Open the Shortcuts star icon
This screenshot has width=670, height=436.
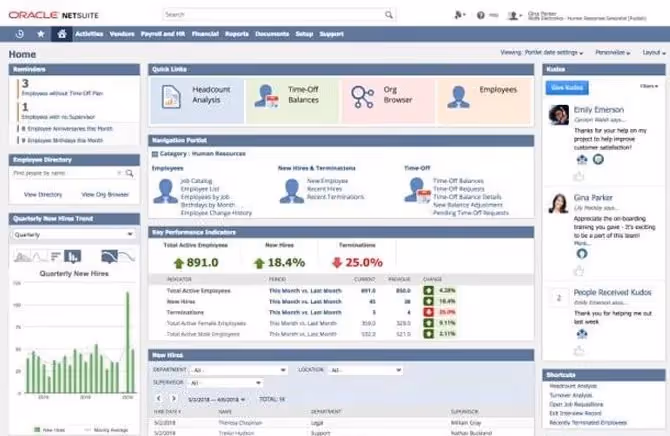[41, 34]
